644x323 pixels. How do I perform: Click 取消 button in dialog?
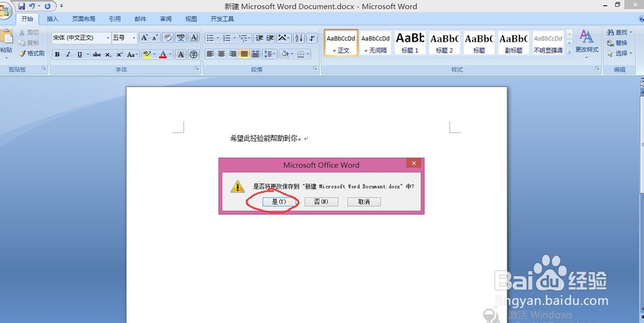click(x=364, y=201)
